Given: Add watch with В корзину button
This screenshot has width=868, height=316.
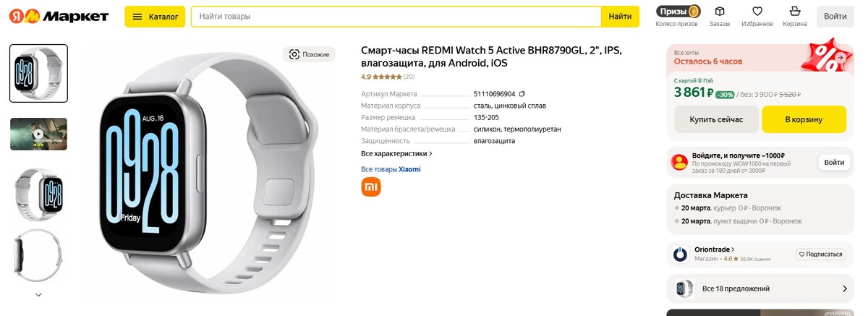Looking at the screenshot, I should coord(804,119).
